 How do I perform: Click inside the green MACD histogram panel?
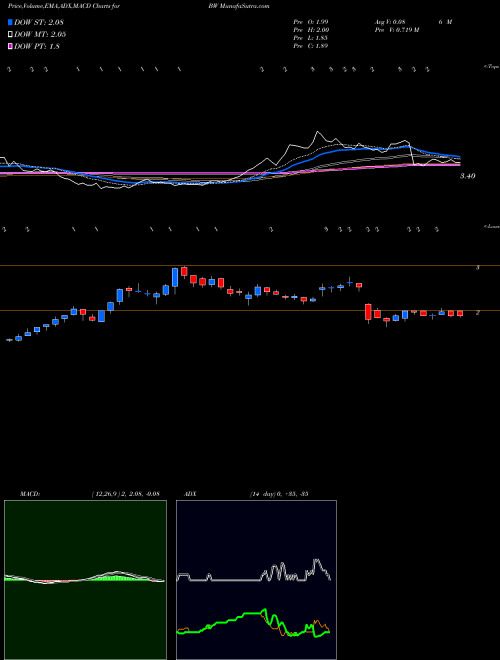click(85, 580)
